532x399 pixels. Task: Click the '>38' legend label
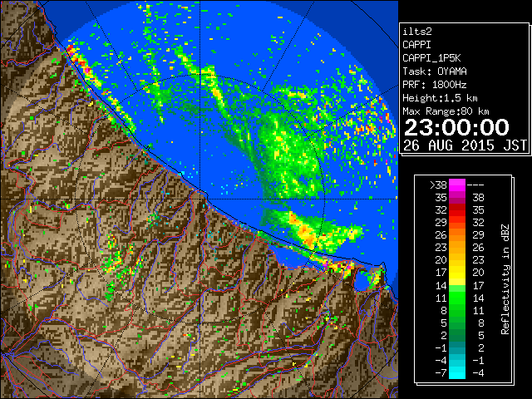(438, 185)
